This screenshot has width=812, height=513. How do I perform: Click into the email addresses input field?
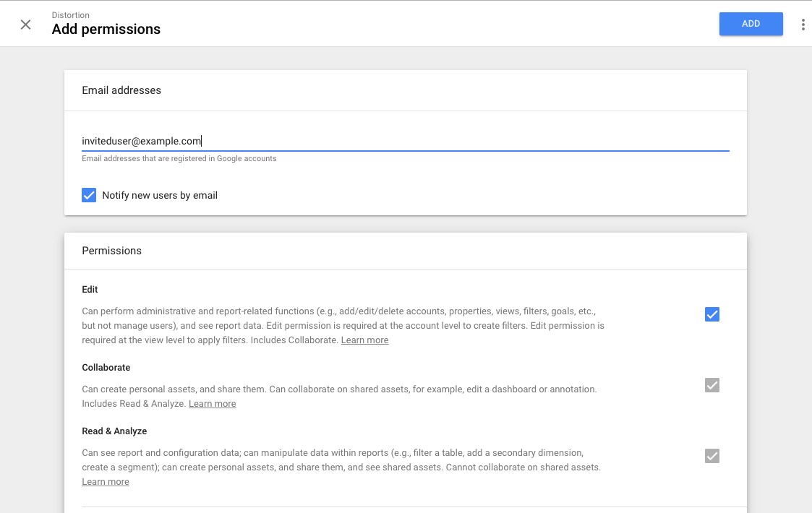pos(405,141)
